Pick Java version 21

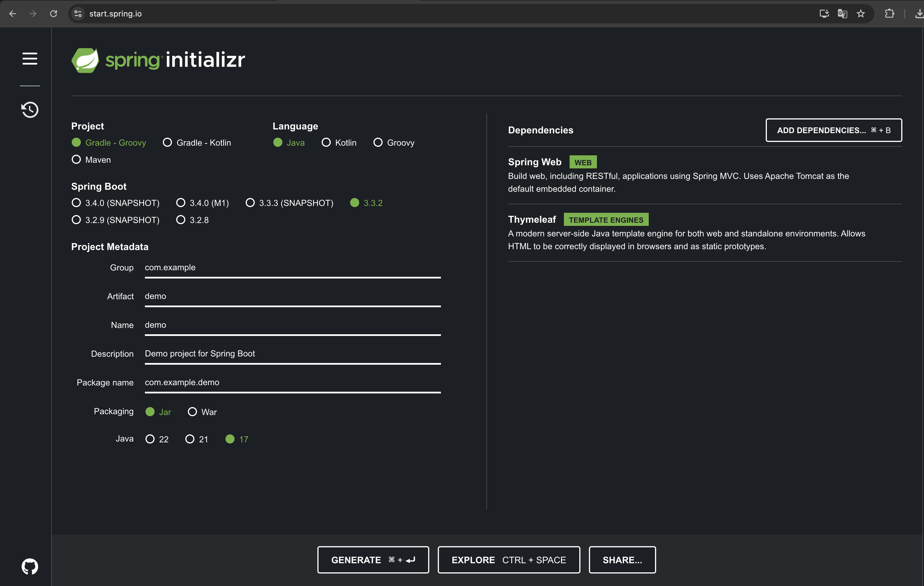click(x=190, y=439)
